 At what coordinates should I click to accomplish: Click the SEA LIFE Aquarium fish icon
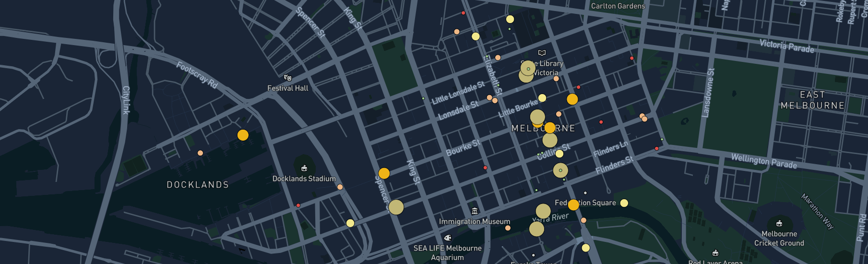coord(448,238)
